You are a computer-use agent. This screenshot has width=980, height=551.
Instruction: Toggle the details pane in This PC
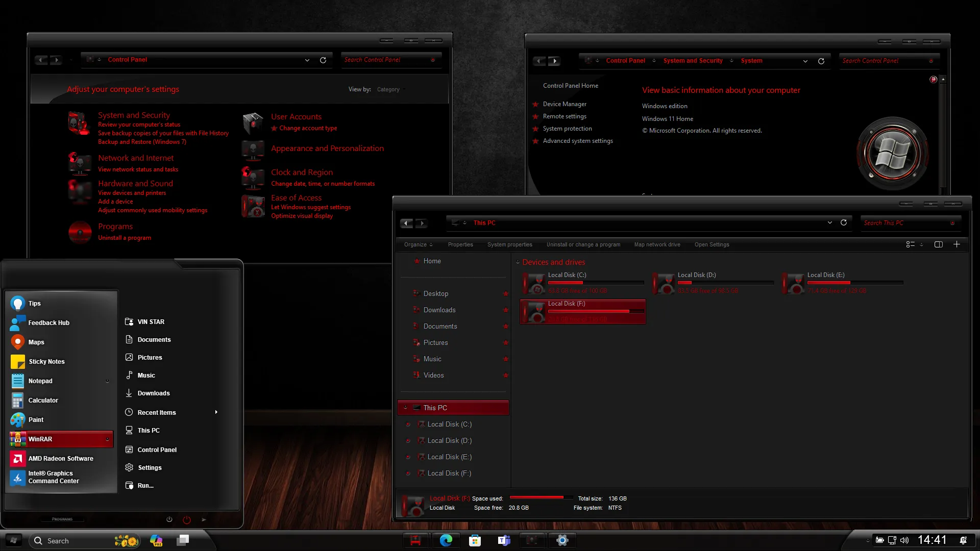click(938, 244)
